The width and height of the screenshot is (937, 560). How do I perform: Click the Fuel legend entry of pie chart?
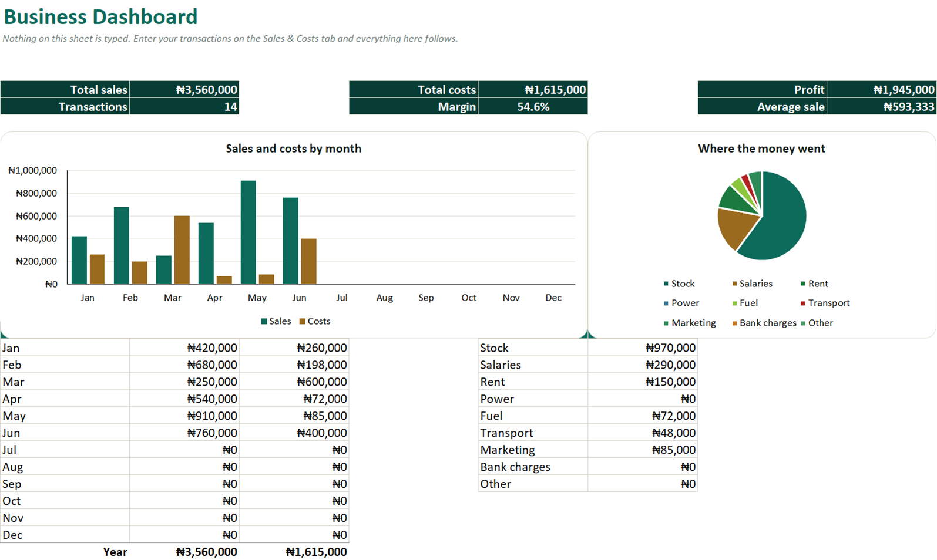coord(745,303)
